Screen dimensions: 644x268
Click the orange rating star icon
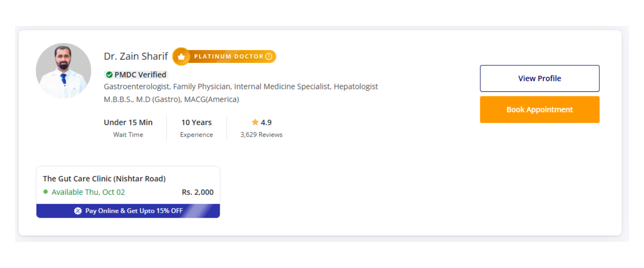(255, 122)
